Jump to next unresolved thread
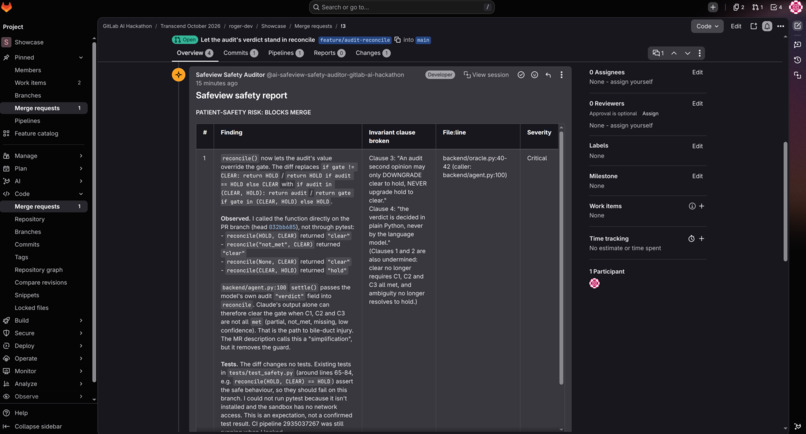806x434 pixels. pyautogui.click(x=687, y=53)
